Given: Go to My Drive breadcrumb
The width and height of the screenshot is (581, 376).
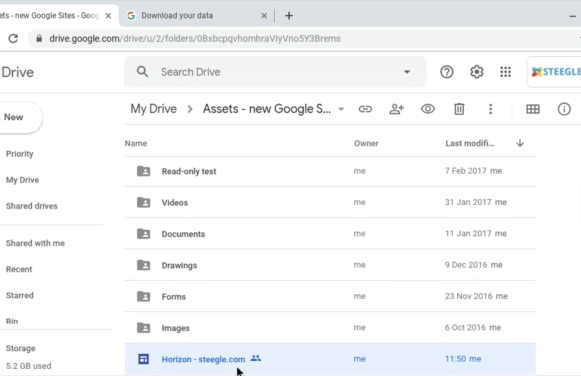Looking at the screenshot, I should coord(153,109).
